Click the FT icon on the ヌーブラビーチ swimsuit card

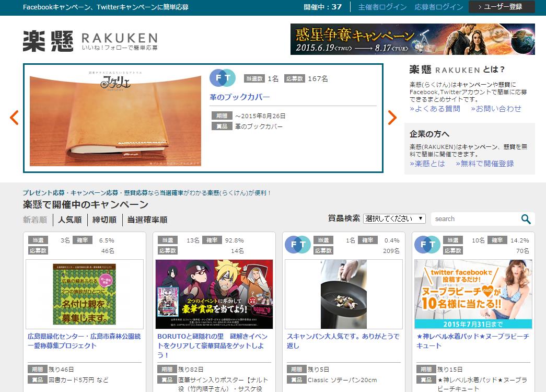pyautogui.click(x=427, y=245)
